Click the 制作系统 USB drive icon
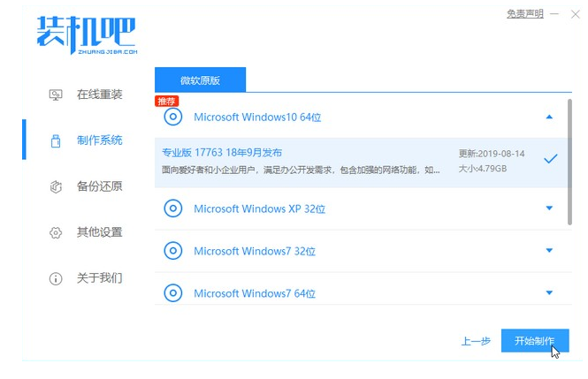The height and width of the screenshot is (379, 588). click(56, 140)
